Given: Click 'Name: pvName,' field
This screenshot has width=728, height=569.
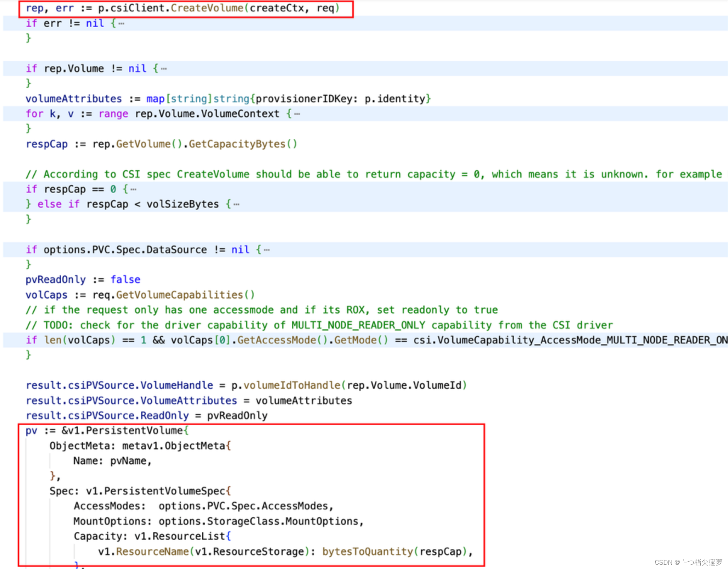Looking at the screenshot, I should [112, 461].
